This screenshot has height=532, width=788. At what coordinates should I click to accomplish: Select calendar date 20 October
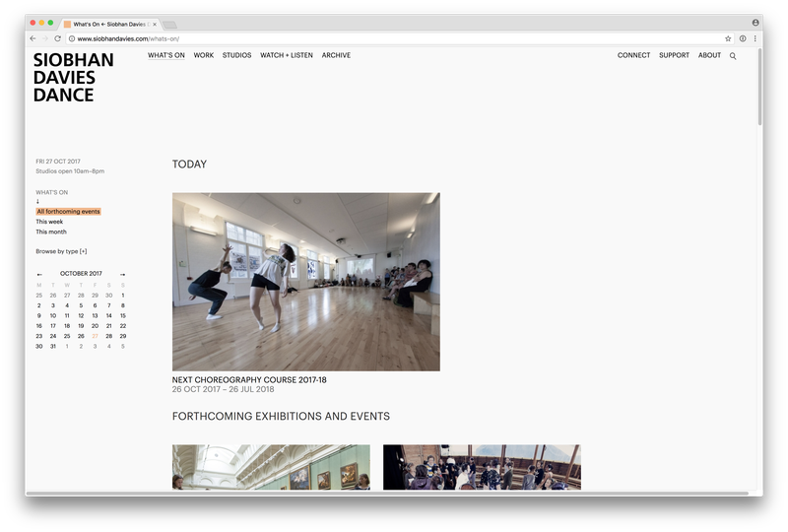[x=95, y=326]
